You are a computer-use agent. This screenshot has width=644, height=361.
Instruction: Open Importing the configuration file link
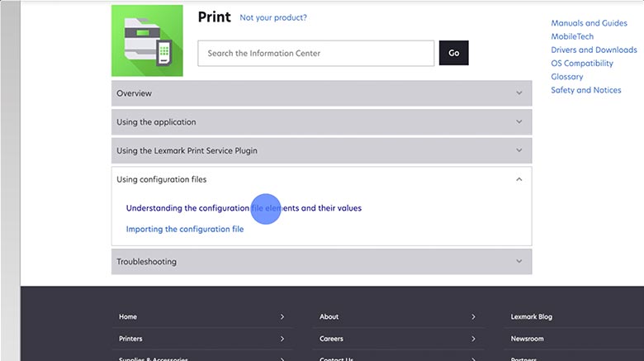(185, 229)
